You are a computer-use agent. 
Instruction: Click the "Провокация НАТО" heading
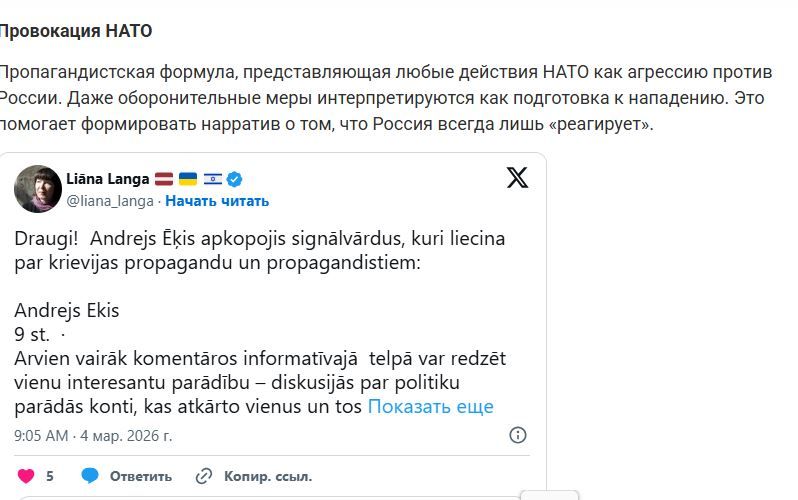[75, 31]
